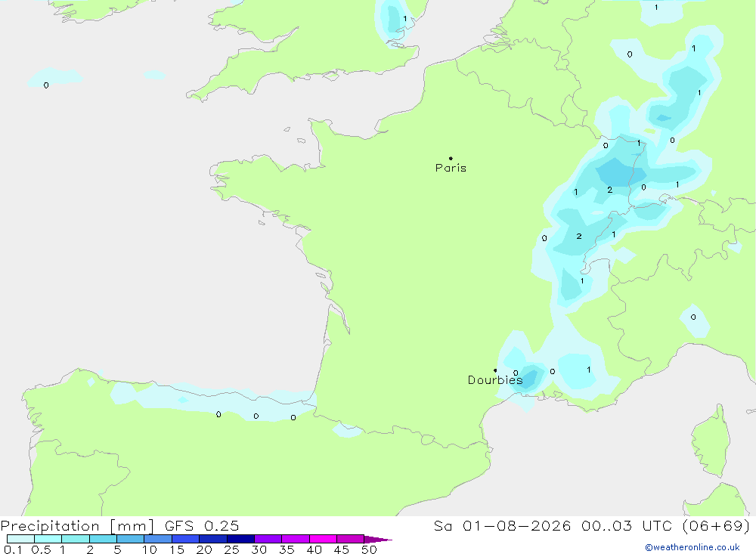Click the '0.1' legend scale label

pos(13,549)
